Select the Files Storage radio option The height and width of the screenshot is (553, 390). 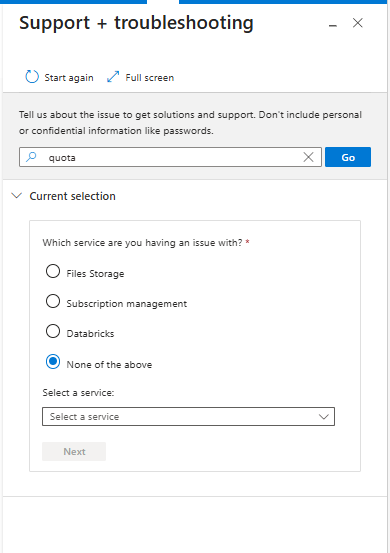(x=53, y=272)
